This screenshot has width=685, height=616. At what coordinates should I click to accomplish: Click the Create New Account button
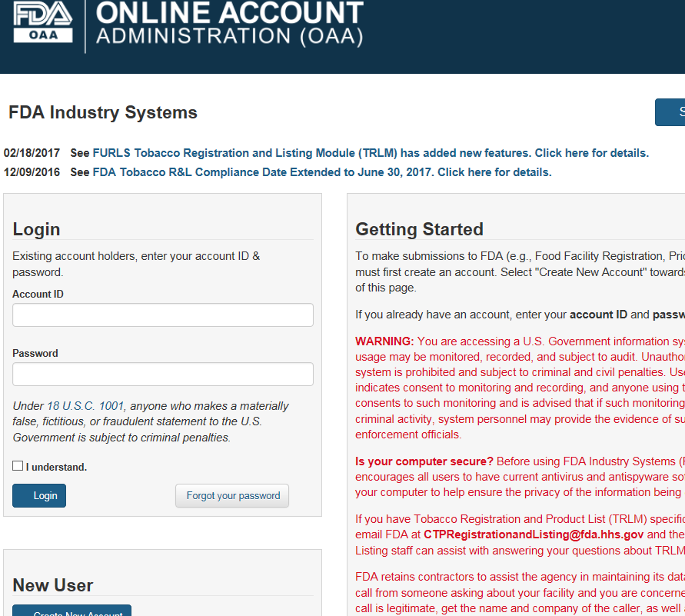click(x=71, y=611)
